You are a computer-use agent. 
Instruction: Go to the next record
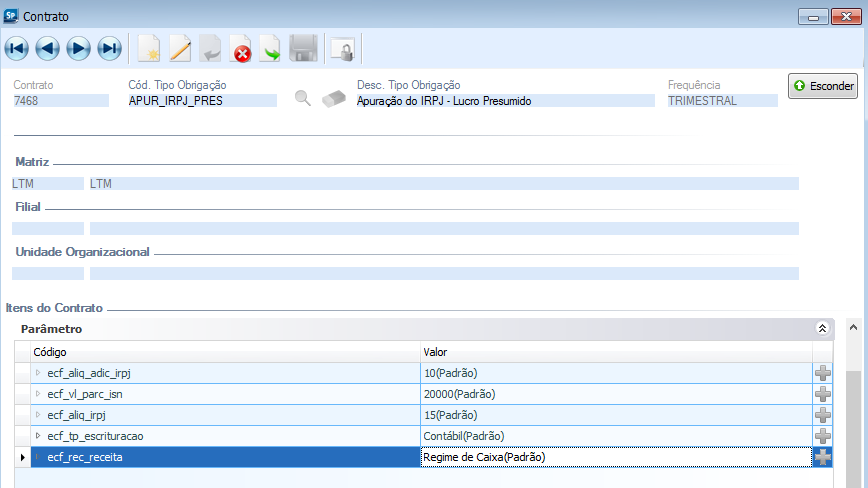pyautogui.click(x=78, y=48)
